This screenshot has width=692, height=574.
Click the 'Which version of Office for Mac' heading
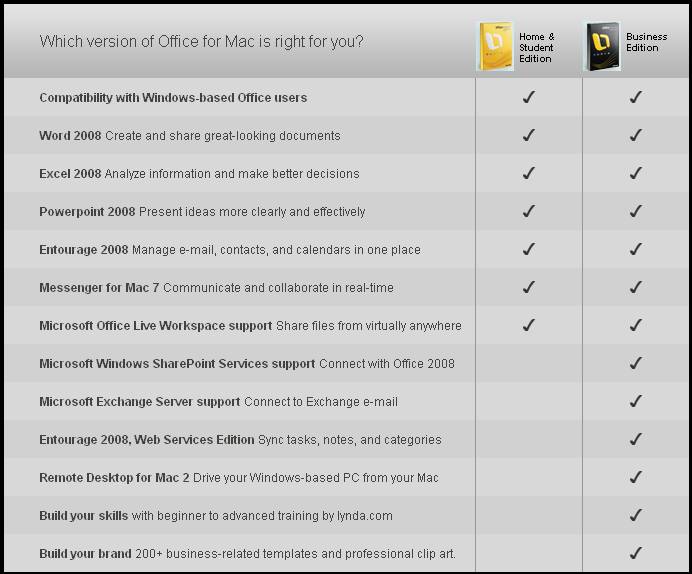202,41
